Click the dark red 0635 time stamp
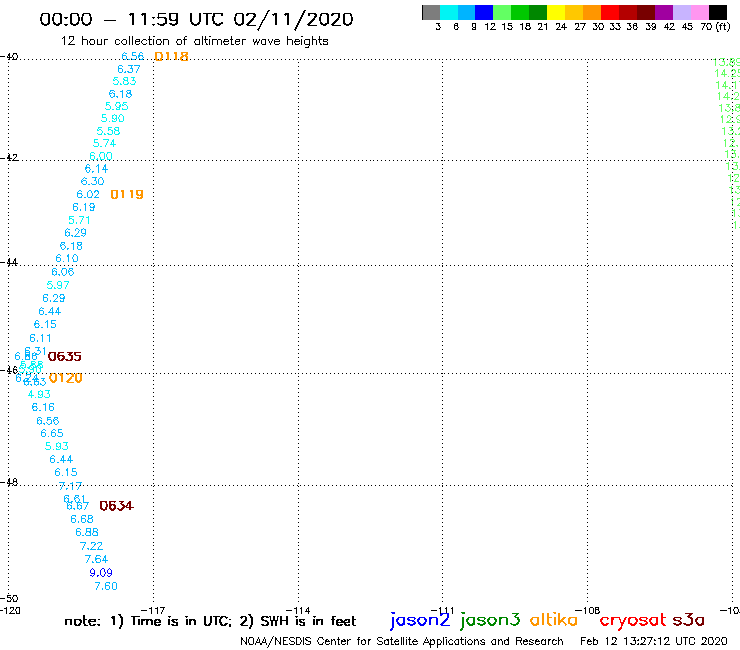The height and width of the screenshot is (650, 740). 65,356
